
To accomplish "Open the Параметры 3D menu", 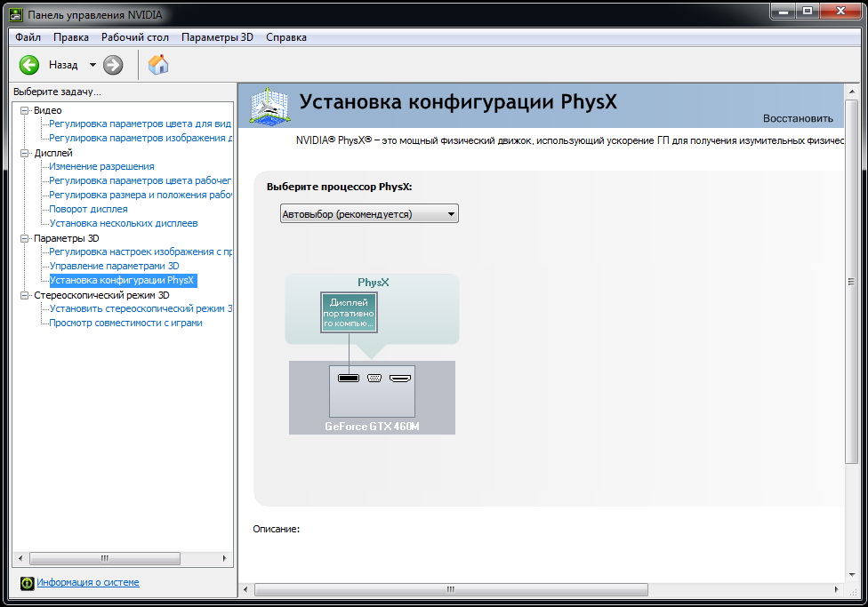I will click(x=217, y=37).
